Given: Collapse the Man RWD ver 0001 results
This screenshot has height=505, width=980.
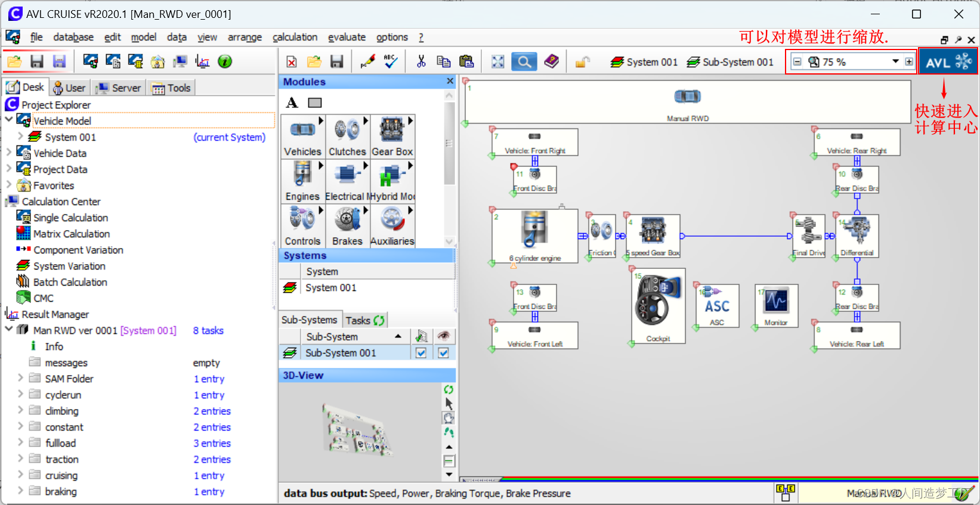Looking at the screenshot, I should click(9, 330).
